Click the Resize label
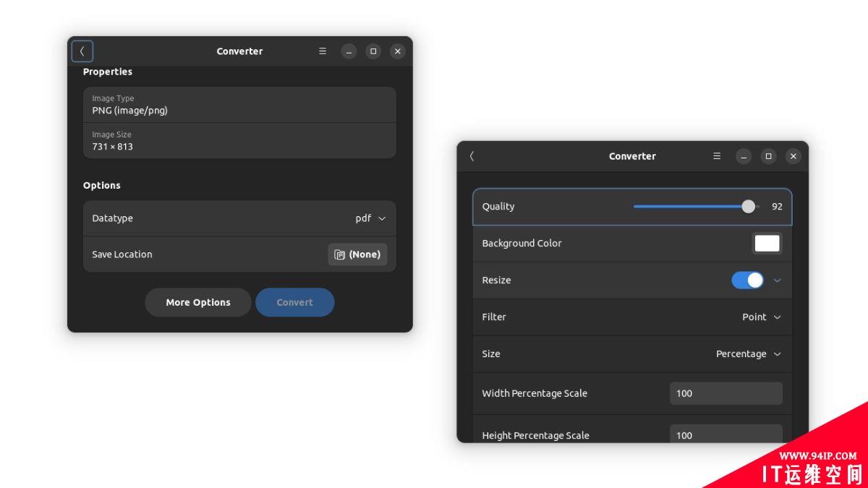The height and width of the screenshot is (488, 868). click(x=496, y=281)
